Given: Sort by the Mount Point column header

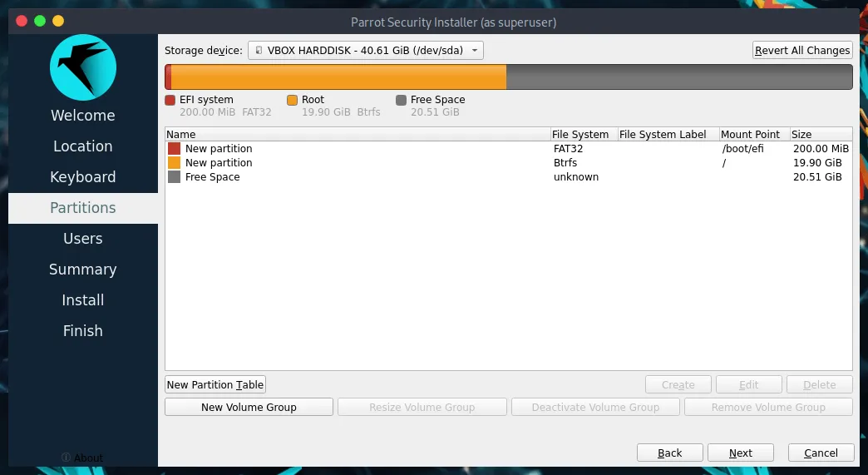Looking at the screenshot, I should pos(755,135).
